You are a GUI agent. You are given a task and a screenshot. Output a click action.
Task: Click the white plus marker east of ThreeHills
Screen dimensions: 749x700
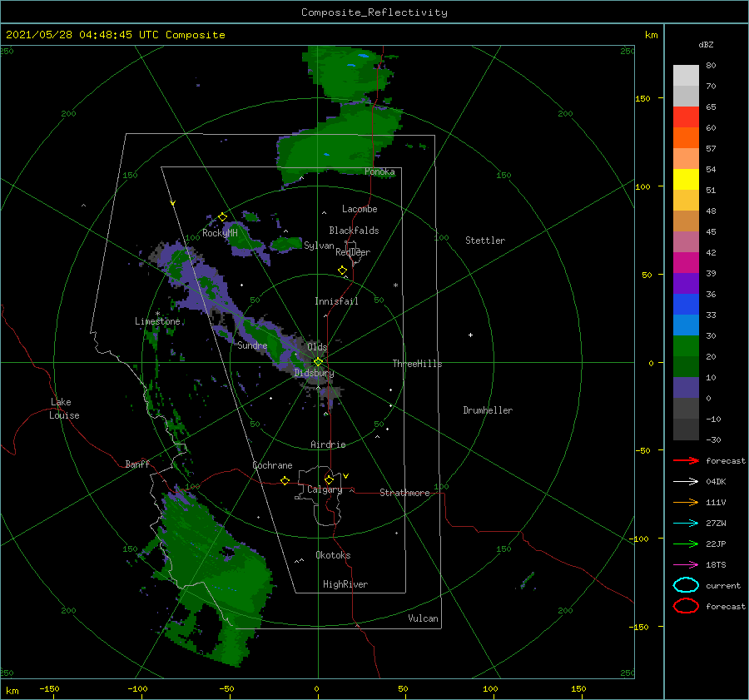pos(470,335)
